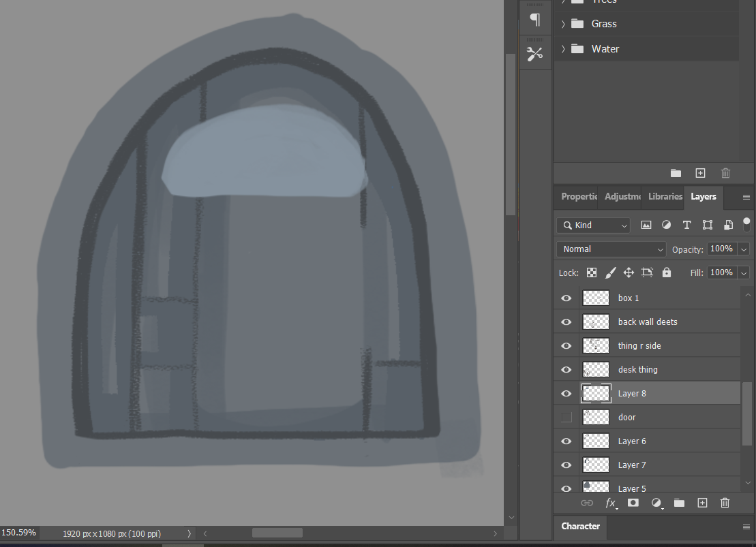The image size is (756, 547).
Task: Hide the desk thing layer
Action: 566,370
